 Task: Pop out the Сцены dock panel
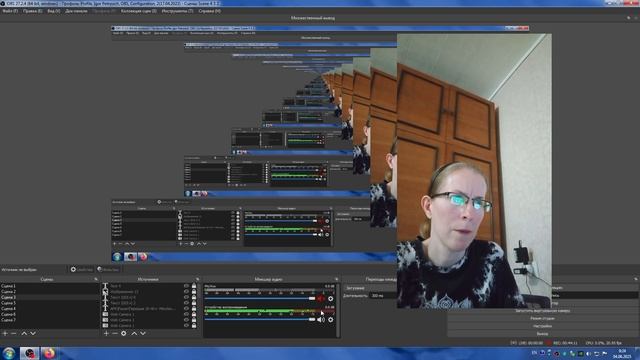(x=96, y=279)
